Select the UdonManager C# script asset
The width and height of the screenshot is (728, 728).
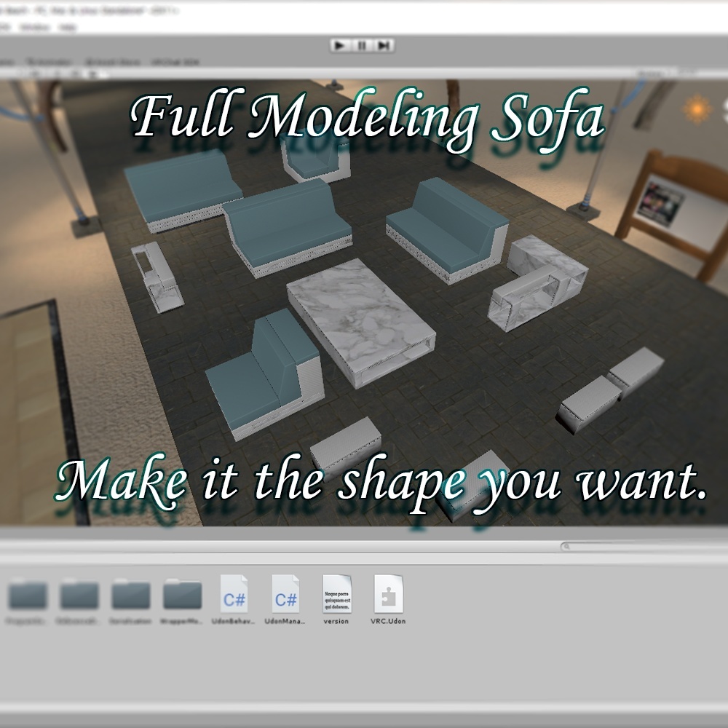pyautogui.click(x=285, y=599)
